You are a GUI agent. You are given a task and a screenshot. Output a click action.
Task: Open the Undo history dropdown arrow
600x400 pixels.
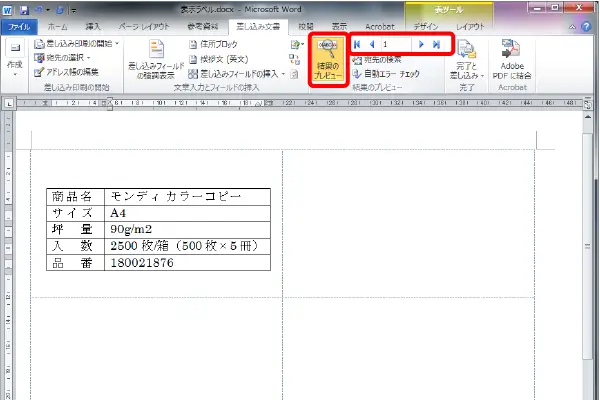(x=48, y=10)
